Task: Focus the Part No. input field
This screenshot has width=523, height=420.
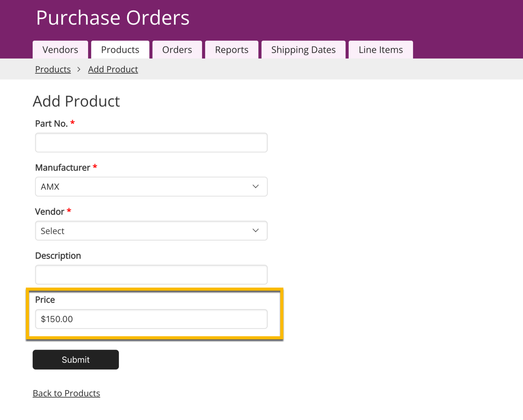Action: tap(151, 143)
